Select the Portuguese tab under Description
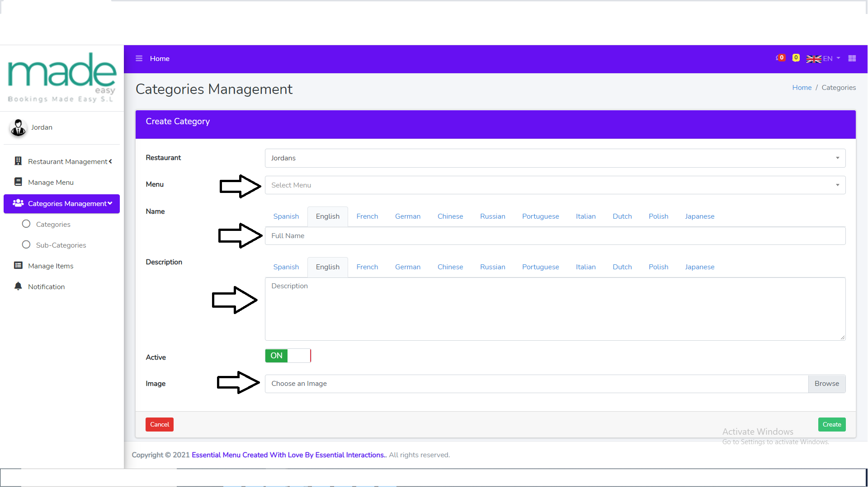The height and width of the screenshot is (488, 868). (541, 267)
